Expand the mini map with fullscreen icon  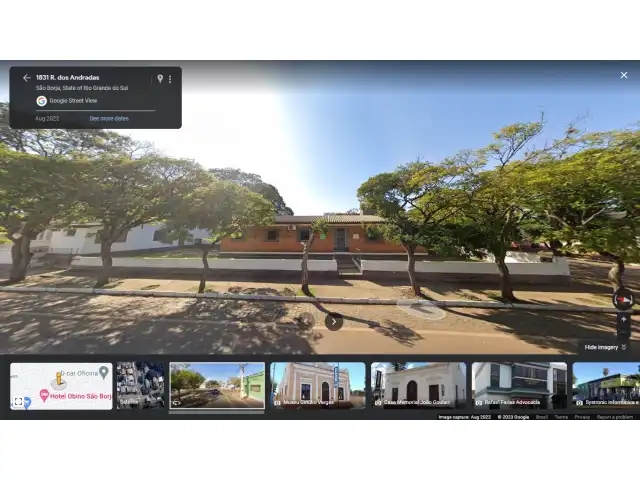18,402
